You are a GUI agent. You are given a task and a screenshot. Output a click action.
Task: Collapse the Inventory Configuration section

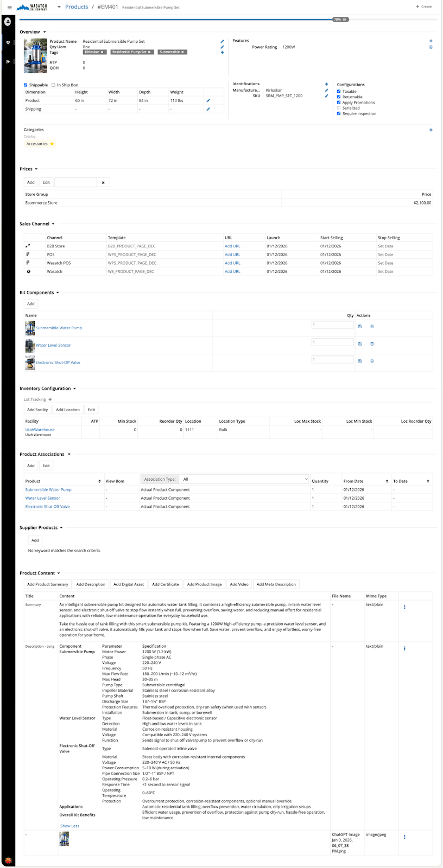(74, 388)
